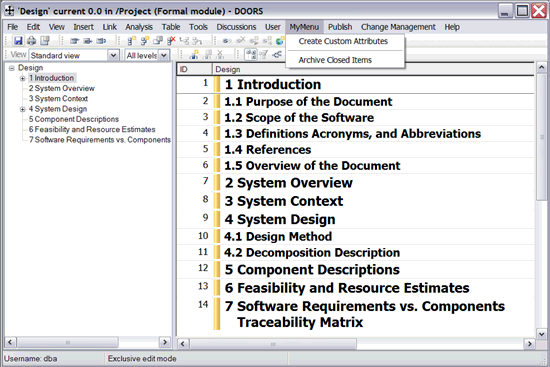Open the Publish menu
Viewport: 550px width, 367px height.
coord(340,27)
